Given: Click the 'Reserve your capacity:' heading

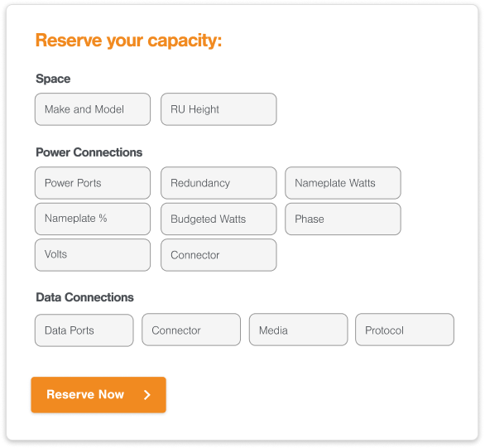Looking at the screenshot, I should pos(128,41).
